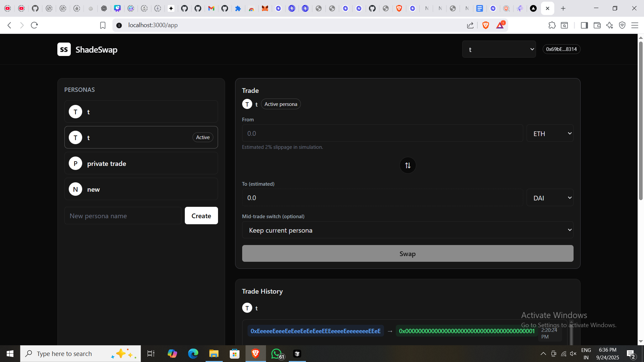This screenshot has height=362, width=644.
Task: Click the swap direction arrows icon
Action: pyautogui.click(x=408, y=165)
